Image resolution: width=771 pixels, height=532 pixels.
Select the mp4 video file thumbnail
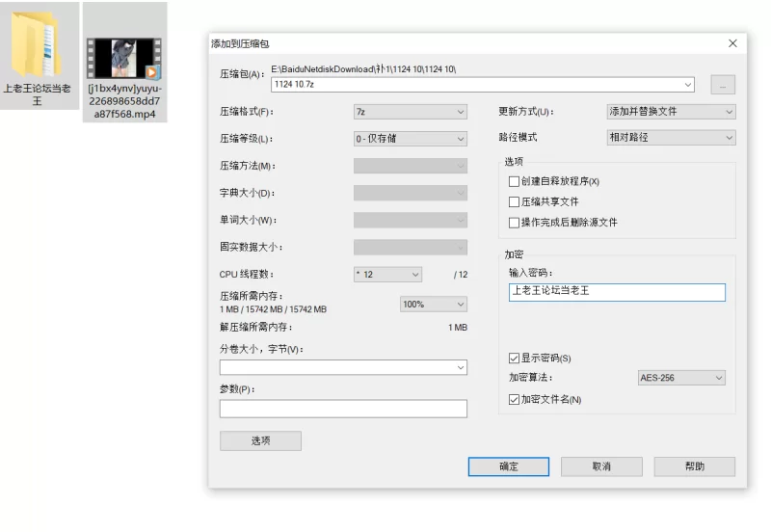pos(124,59)
